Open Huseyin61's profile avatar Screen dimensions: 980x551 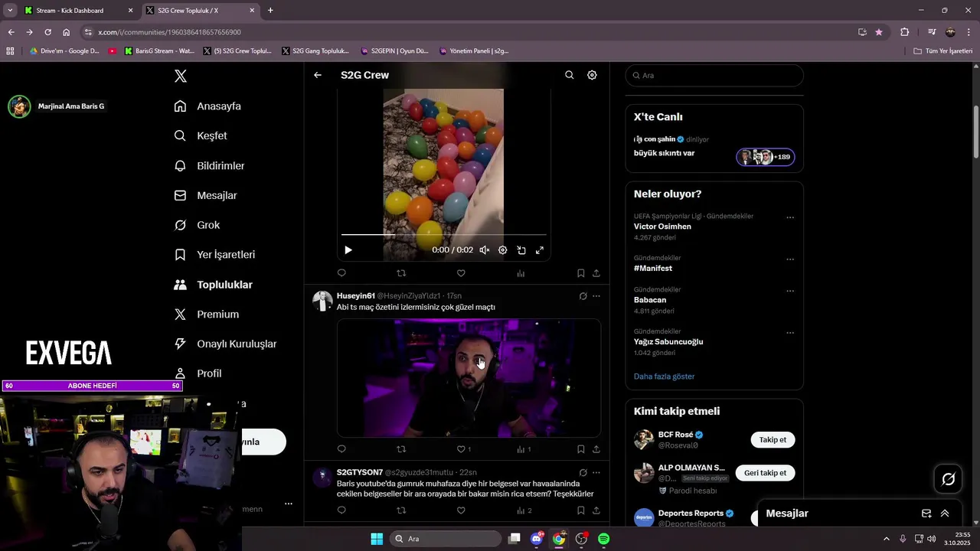click(x=322, y=301)
